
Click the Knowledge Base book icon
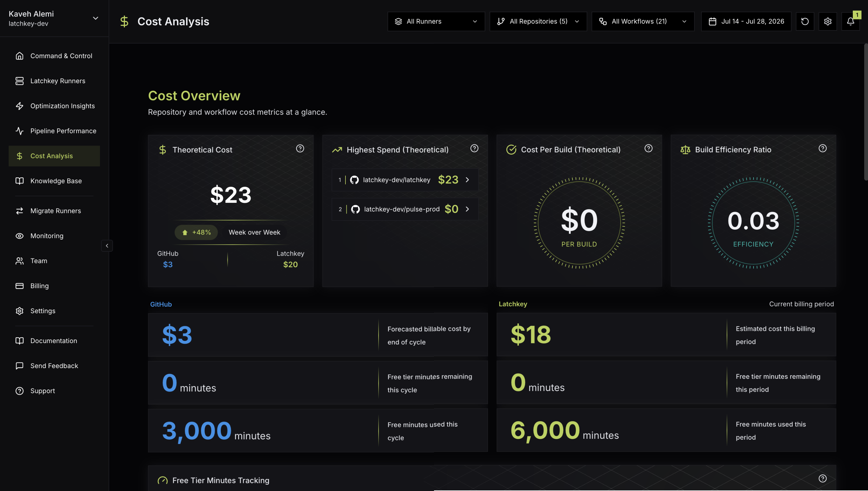click(x=20, y=181)
